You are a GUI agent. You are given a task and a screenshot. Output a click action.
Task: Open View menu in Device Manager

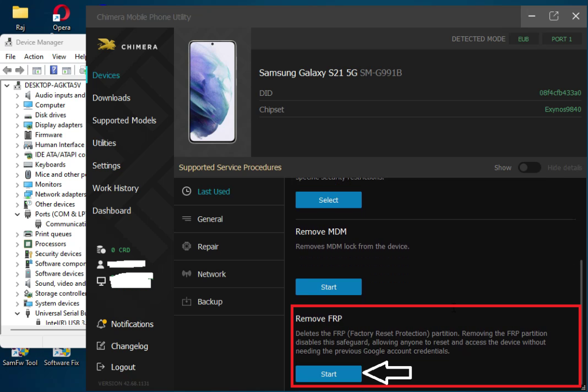click(x=59, y=57)
